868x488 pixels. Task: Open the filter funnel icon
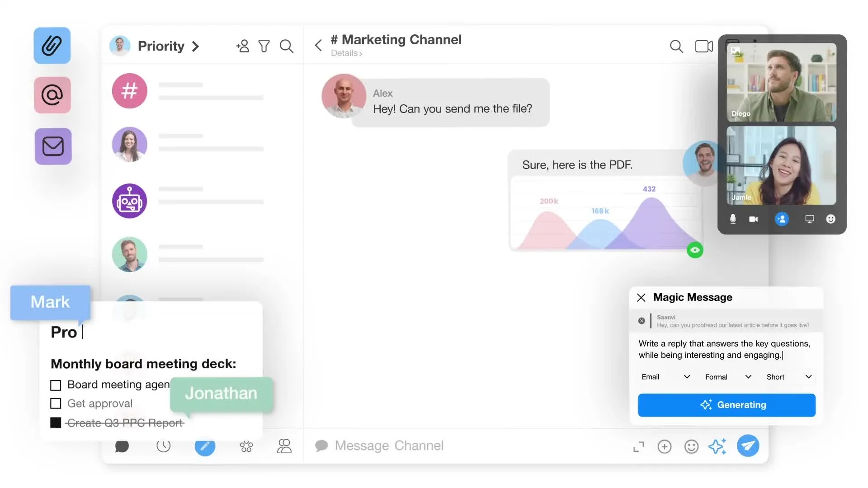tap(264, 46)
